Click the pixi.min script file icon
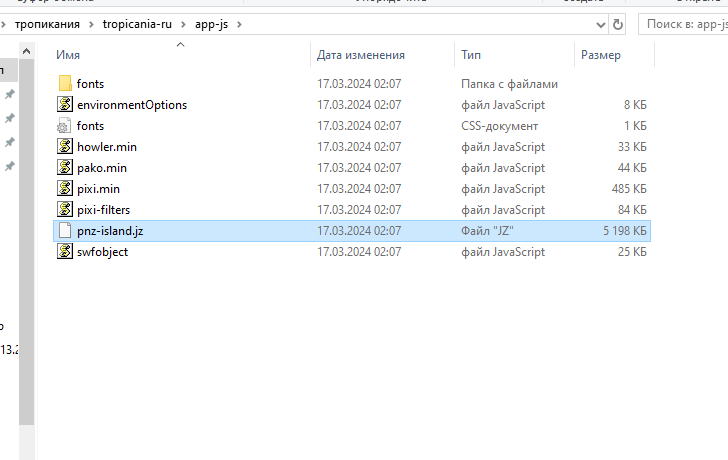728x460 pixels. pos(65,188)
